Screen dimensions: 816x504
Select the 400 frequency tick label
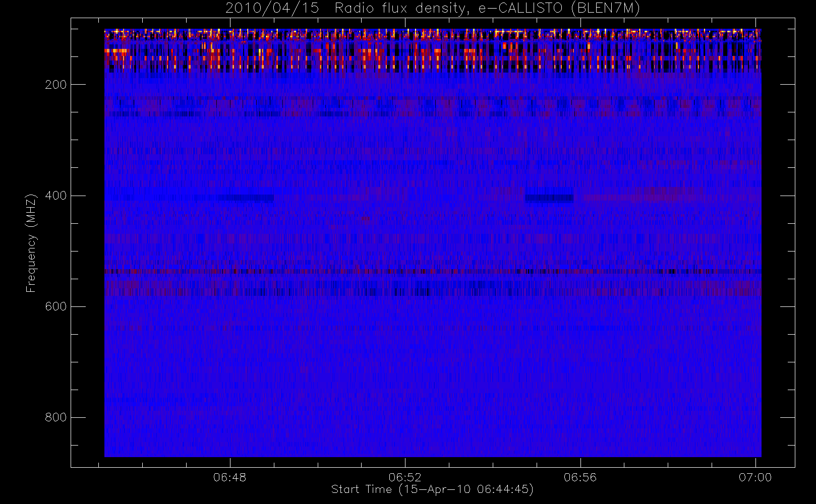click(x=56, y=196)
